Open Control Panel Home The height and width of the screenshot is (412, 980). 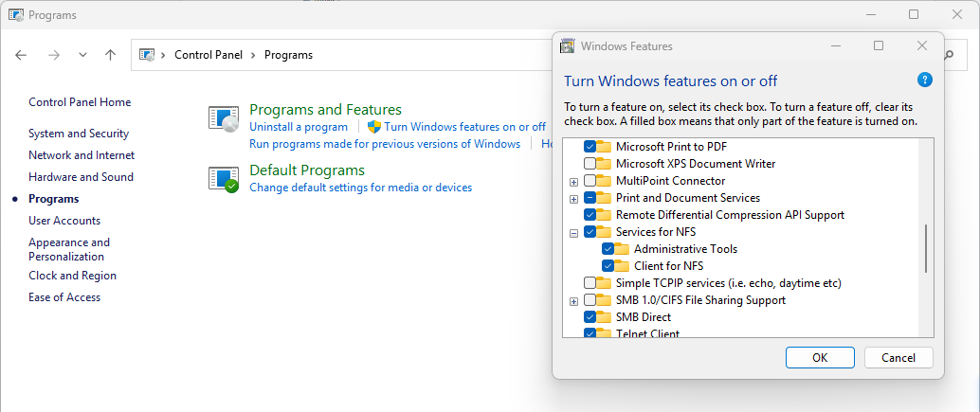coord(80,101)
